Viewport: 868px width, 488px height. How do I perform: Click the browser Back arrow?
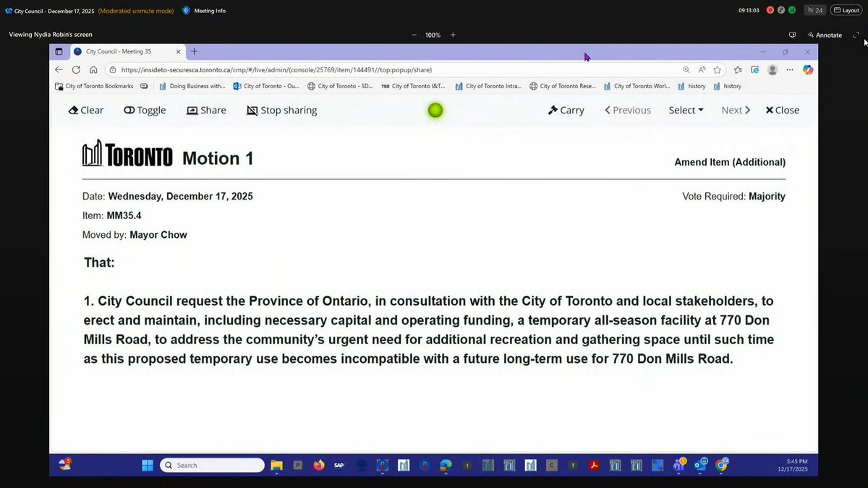[x=59, y=69]
